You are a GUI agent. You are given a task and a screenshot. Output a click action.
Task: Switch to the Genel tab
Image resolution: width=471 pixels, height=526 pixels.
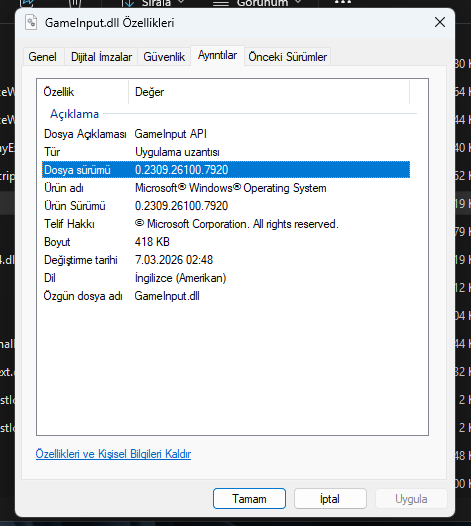pyautogui.click(x=43, y=57)
